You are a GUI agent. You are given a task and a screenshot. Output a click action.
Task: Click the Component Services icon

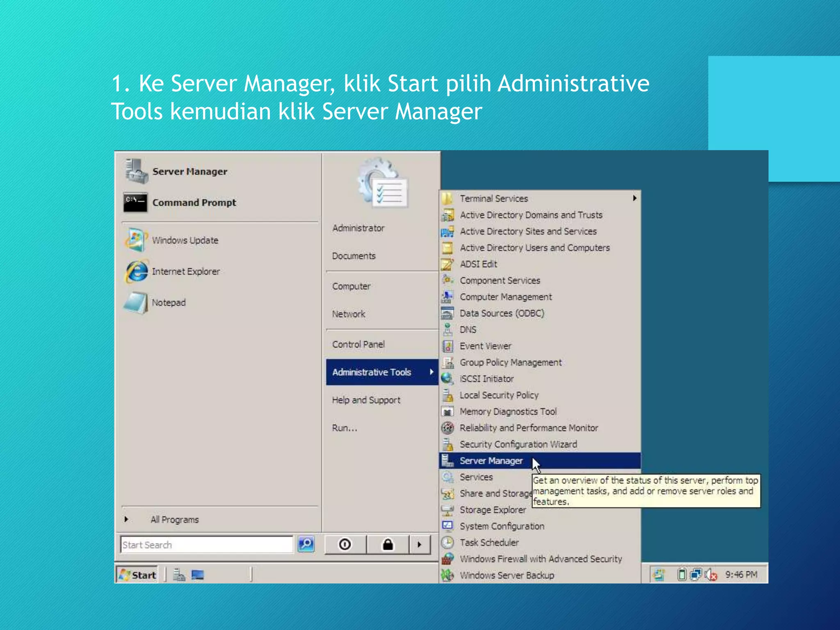447,281
